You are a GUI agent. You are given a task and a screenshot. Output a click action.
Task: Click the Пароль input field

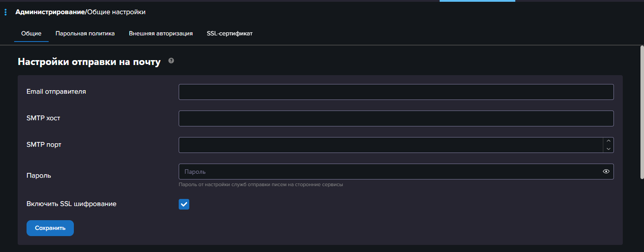[x=389, y=172]
